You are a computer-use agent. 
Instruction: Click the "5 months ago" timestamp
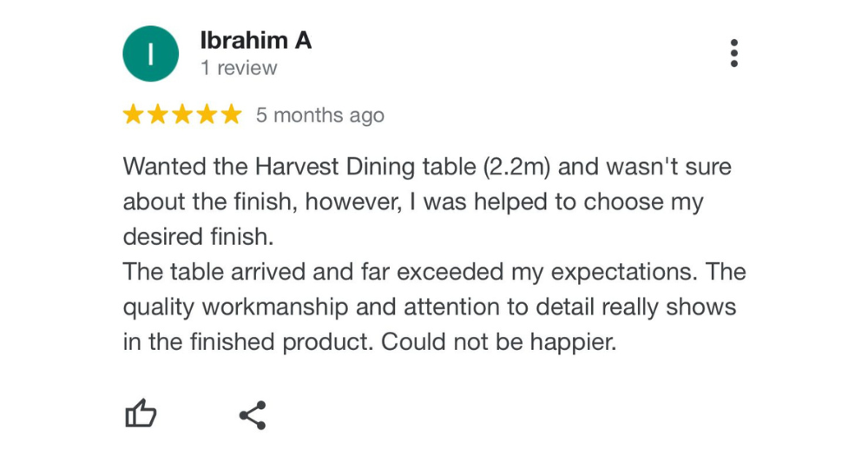pos(319,116)
